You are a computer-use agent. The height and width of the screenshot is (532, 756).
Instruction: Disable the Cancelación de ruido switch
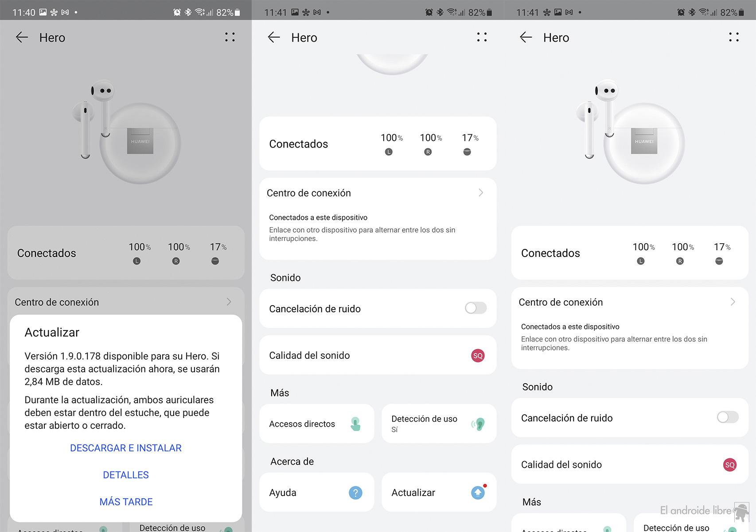click(475, 309)
